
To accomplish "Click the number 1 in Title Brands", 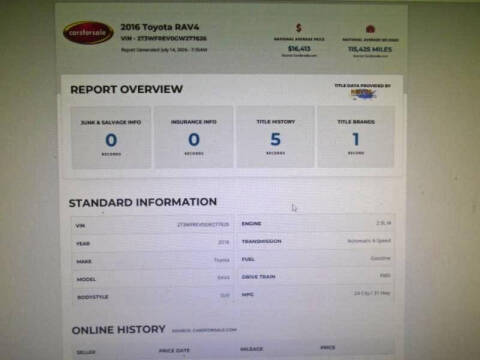I will (356, 139).
